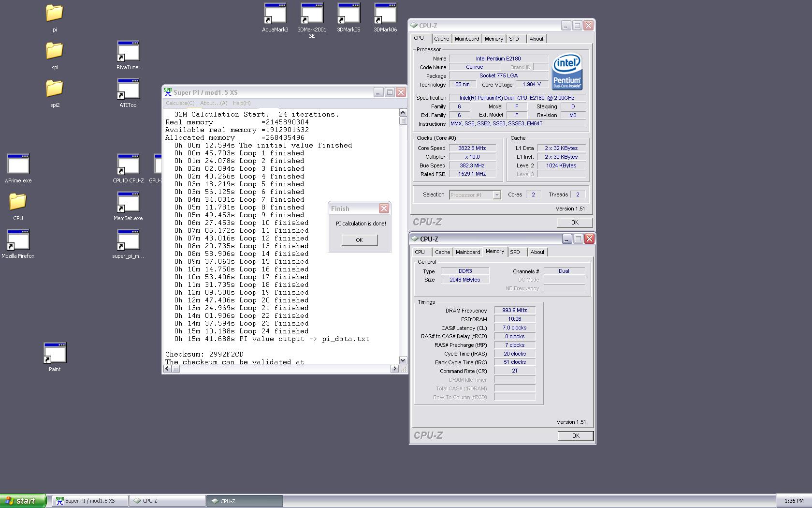
Task: Click the lower CPU-Z window's title icon
Action: (415, 239)
